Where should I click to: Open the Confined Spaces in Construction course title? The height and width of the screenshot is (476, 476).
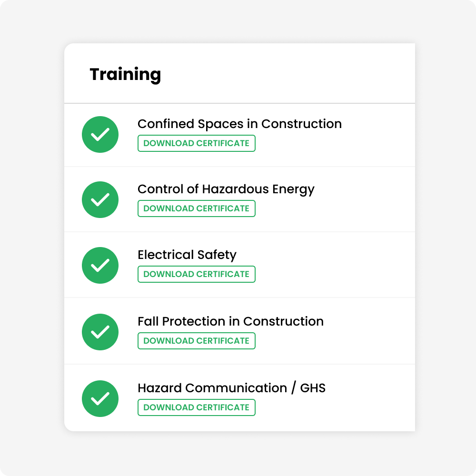(x=239, y=124)
